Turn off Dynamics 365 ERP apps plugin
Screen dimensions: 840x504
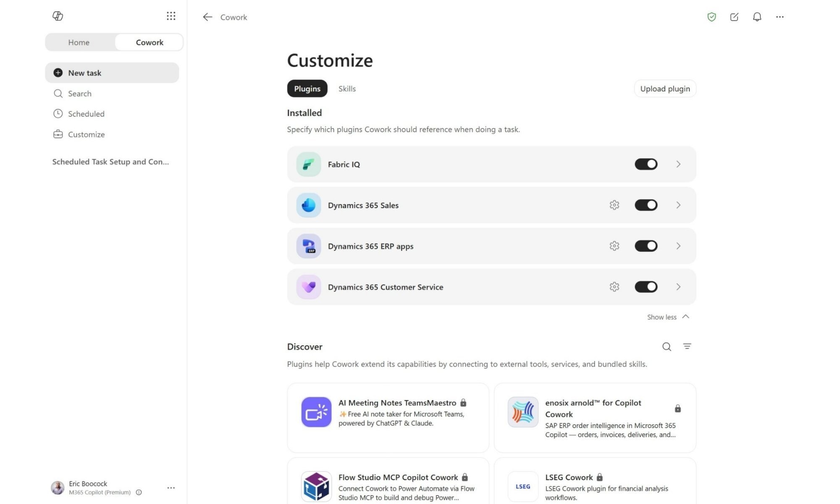click(646, 246)
